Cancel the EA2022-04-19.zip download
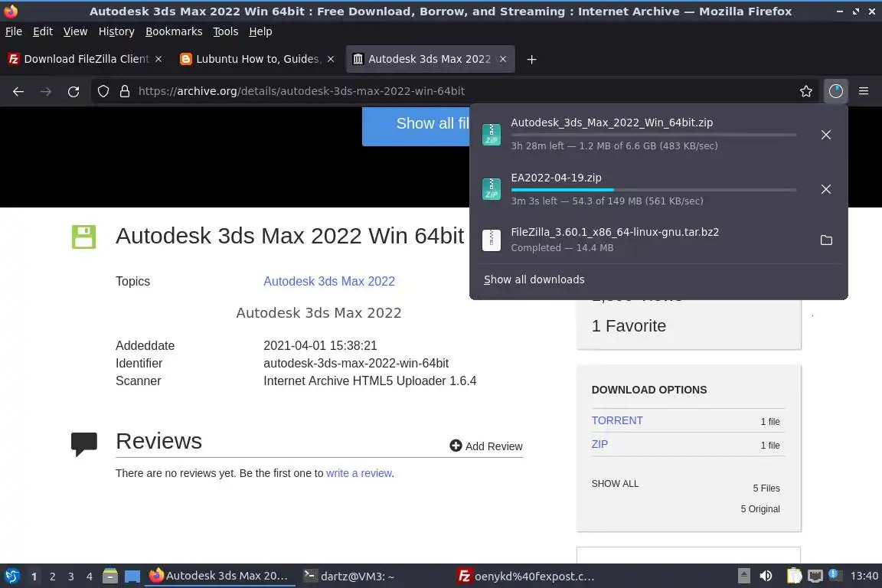This screenshot has height=588, width=882. coord(826,189)
